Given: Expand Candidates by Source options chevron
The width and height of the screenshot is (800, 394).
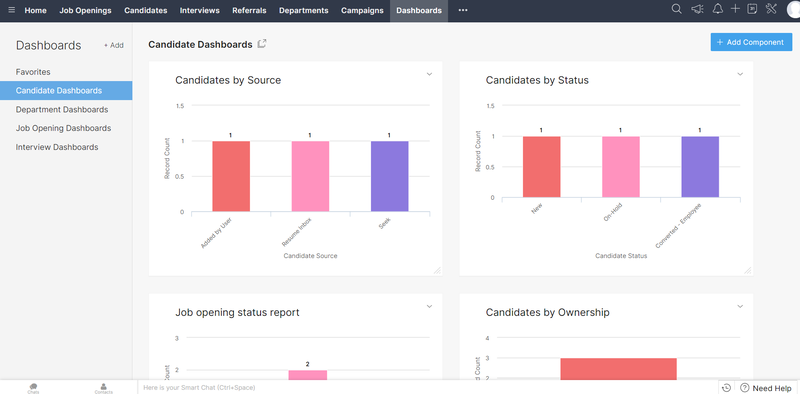Looking at the screenshot, I should (430, 75).
